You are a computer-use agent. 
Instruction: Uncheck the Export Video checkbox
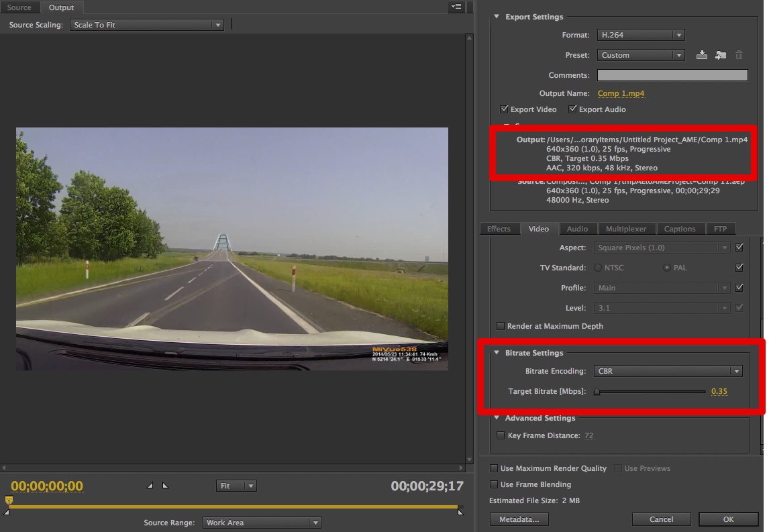tap(504, 109)
